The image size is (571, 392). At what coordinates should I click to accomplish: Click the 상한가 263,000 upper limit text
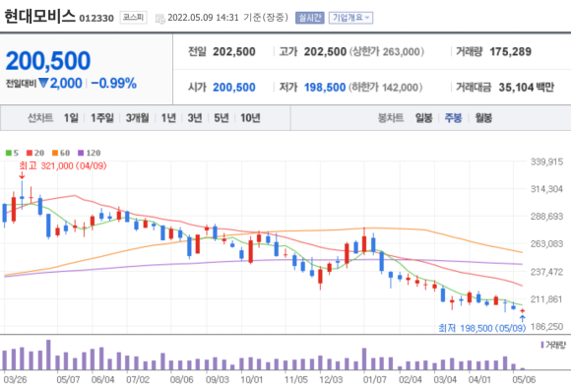387,52
